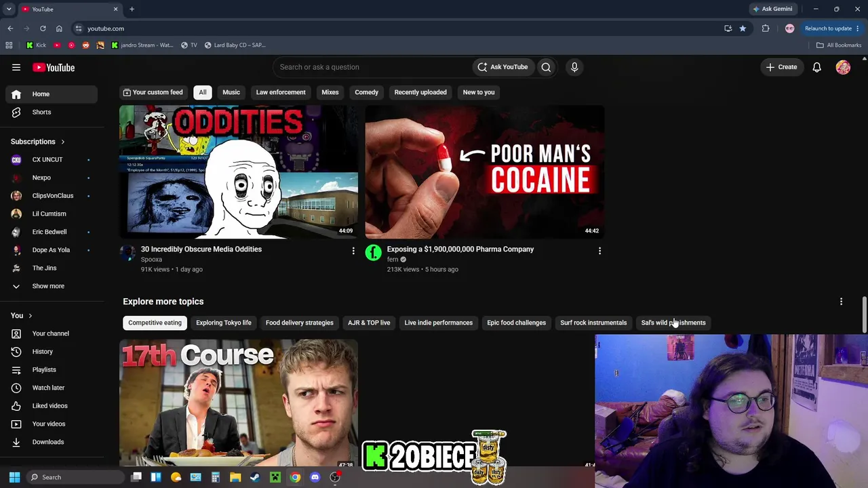The image size is (868, 488).
Task: Open the Eric Bedwell subscription
Action: click(x=49, y=232)
